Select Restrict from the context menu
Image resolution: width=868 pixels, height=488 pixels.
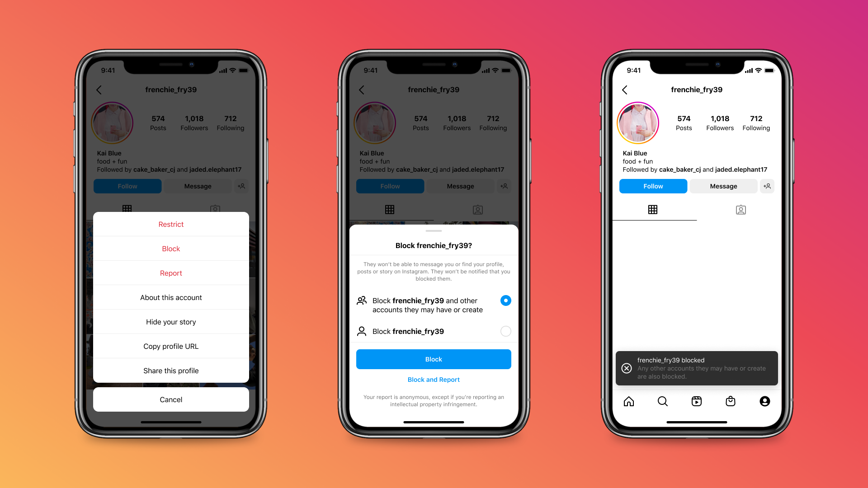[171, 224]
